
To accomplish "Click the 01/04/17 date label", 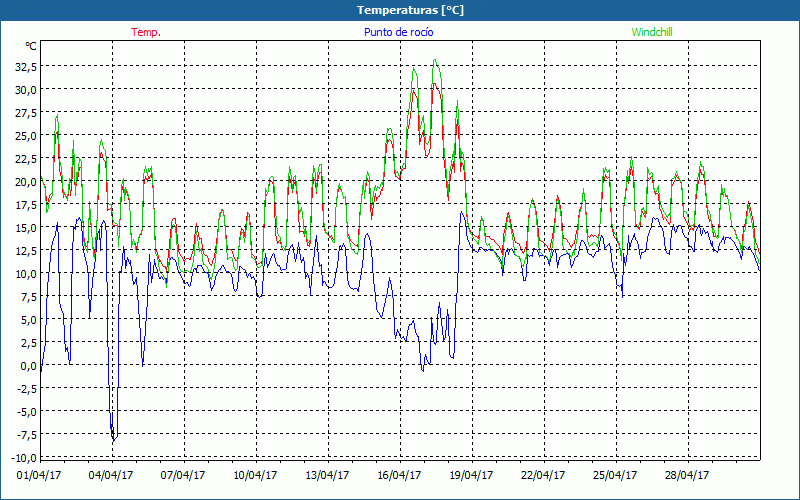I will (x=39, y=475).
